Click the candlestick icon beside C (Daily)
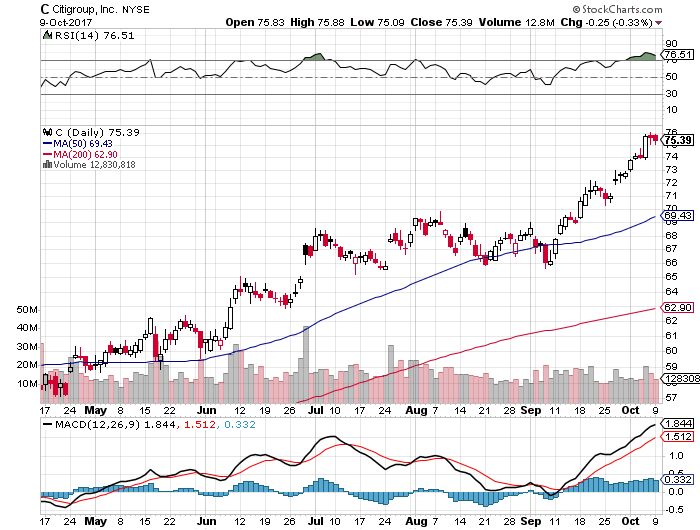This screenshot has height=530, width=700. 47,132
